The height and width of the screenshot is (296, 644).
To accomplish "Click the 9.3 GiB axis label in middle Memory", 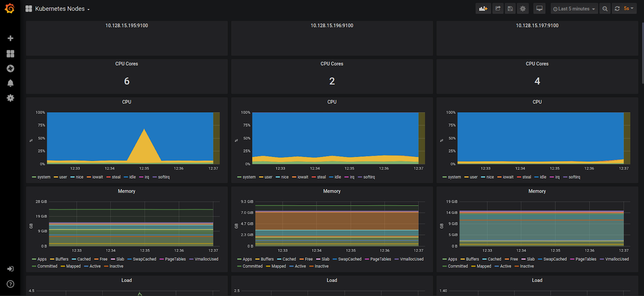I will tap(246, 201).
